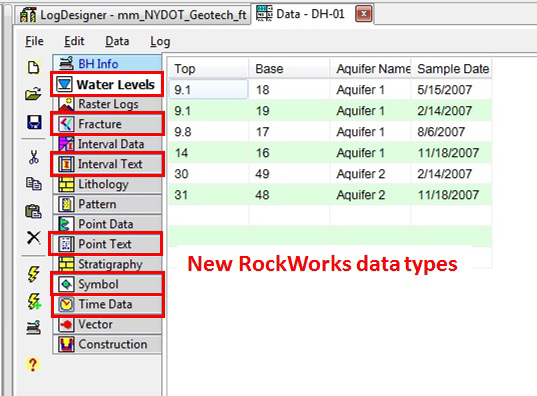
Task: Click Top cell with value 9.8
Action: click(x=209, y=132)
